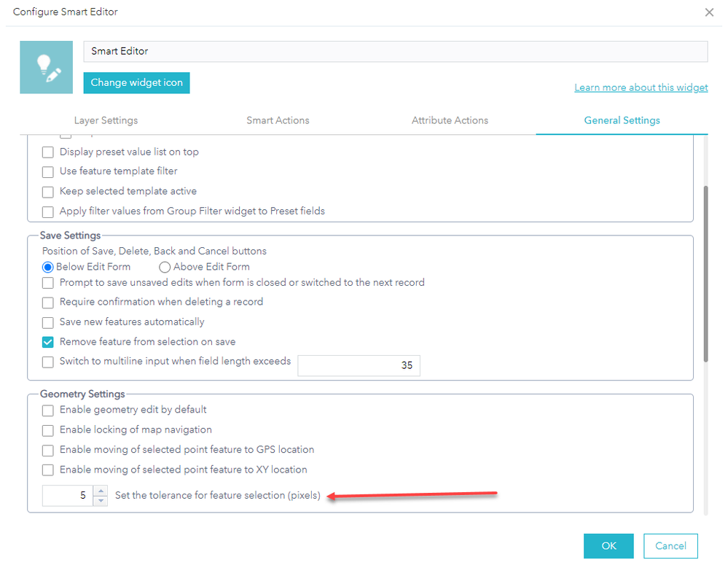The image size is (728, 568).
Task: Click the vertical scrollbar thumb
Action: click(x=705, y=274)
